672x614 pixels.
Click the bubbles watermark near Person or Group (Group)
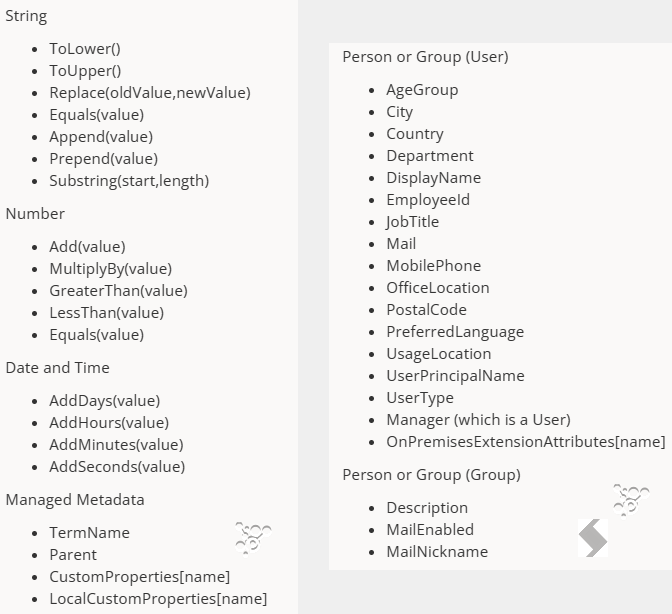[x=631, y=500]
